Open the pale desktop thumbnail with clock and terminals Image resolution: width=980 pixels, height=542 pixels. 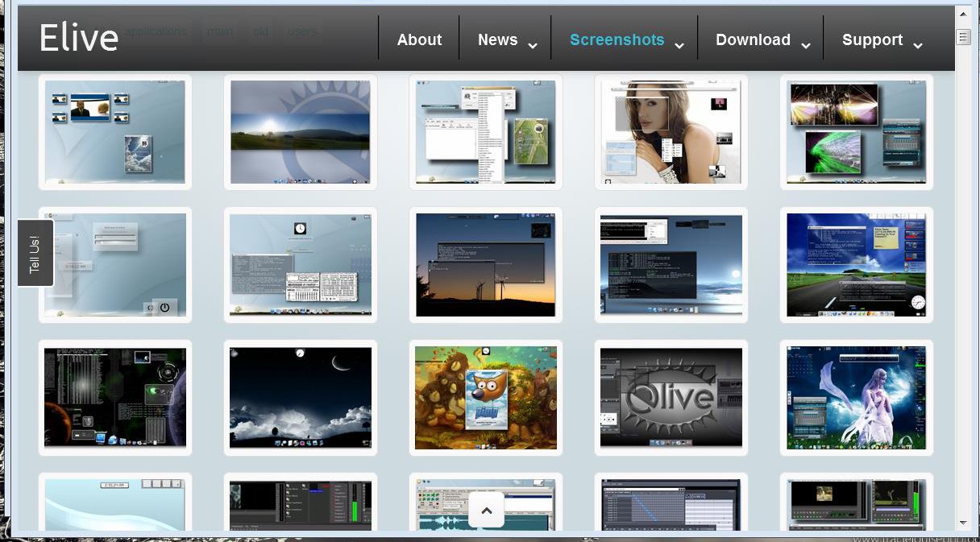(301, 265)
